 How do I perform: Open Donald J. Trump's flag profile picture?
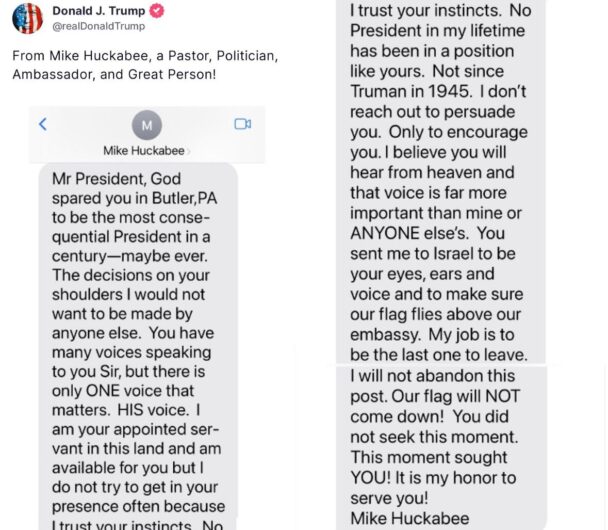point(28,19)
